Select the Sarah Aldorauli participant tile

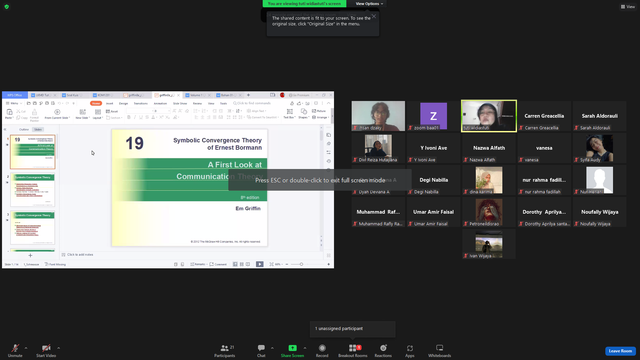(599, 116)
